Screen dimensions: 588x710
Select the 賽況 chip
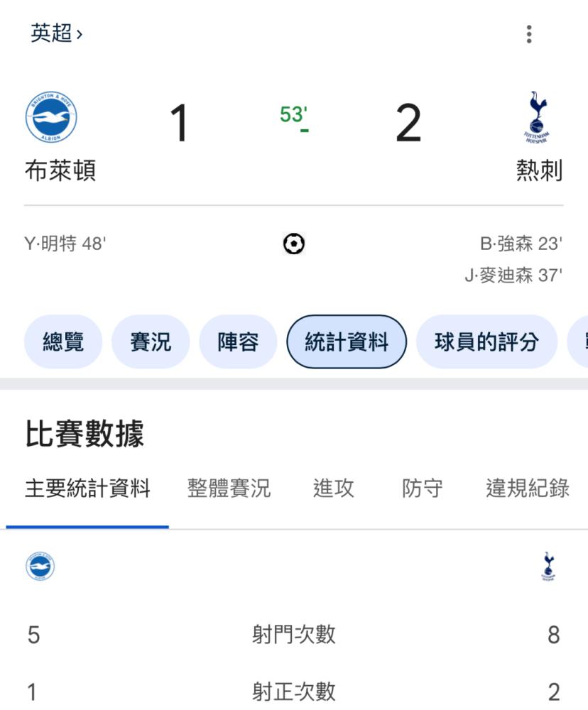tap(151, 342)
